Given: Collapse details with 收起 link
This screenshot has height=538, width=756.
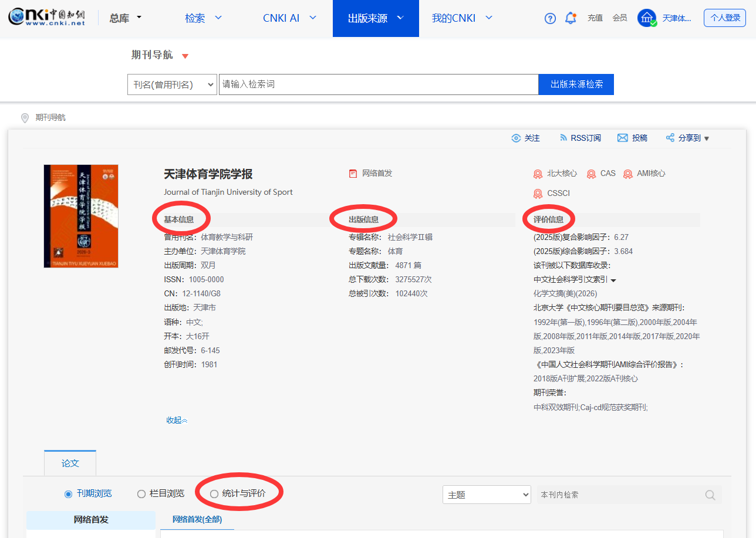Looking at the screenshot, I should pyautogui.click(x=177, y=420).
